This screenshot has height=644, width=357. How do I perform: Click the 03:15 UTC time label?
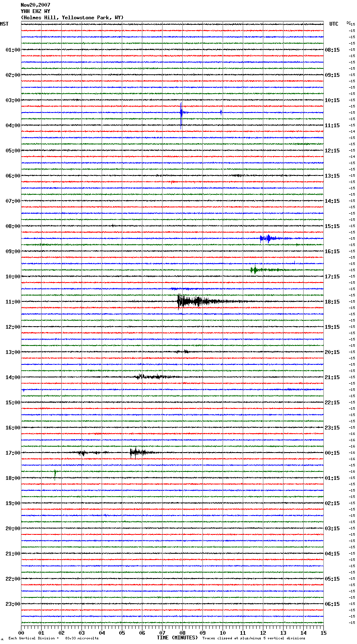click(x=332, y=529)
